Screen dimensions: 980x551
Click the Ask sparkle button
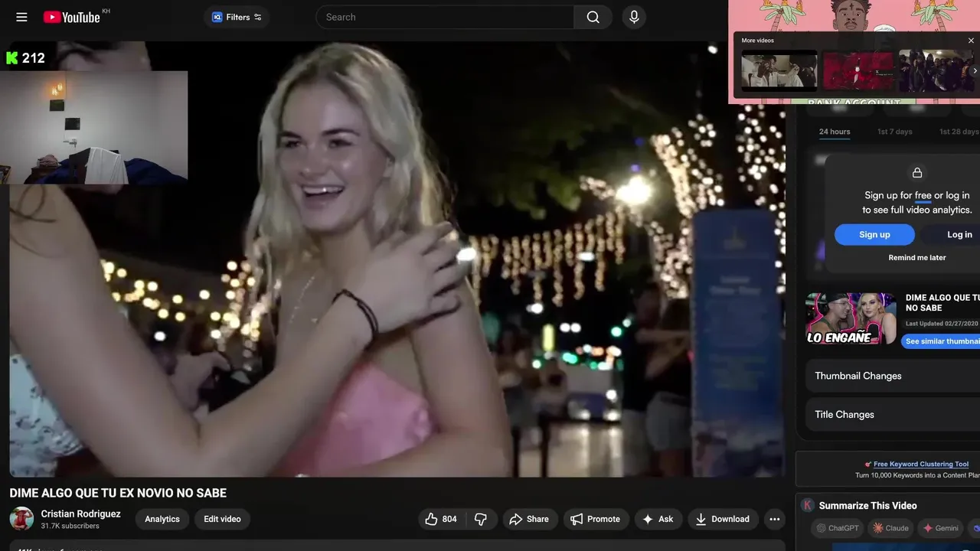[x=658, y=519]
